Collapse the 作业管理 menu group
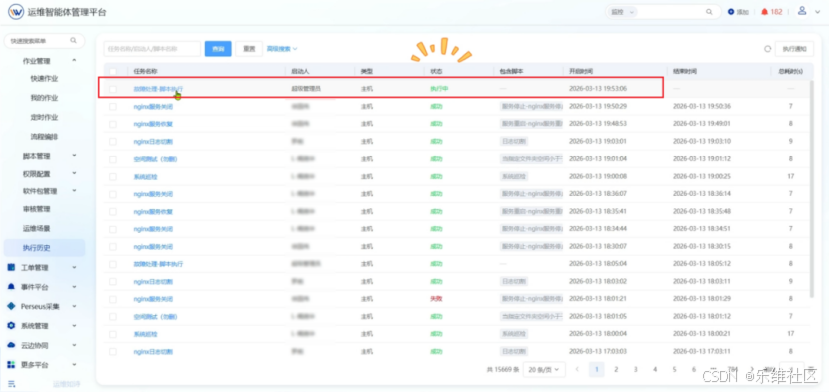830x392 pixels. 74,60
